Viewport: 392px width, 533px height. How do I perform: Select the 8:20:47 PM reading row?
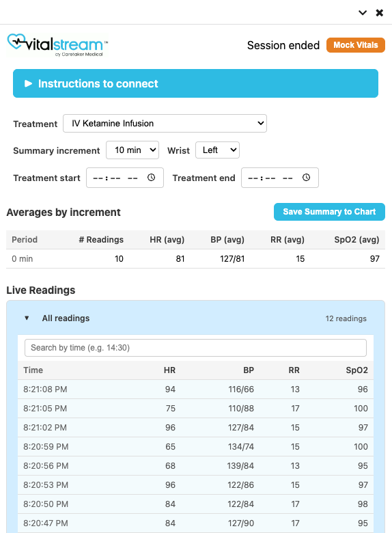click(x=195, y=523)
